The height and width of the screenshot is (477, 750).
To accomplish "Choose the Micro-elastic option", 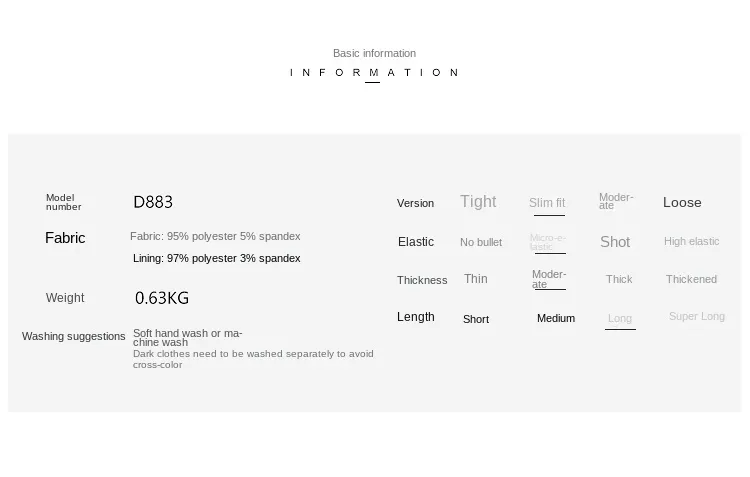I will point(548,242).
